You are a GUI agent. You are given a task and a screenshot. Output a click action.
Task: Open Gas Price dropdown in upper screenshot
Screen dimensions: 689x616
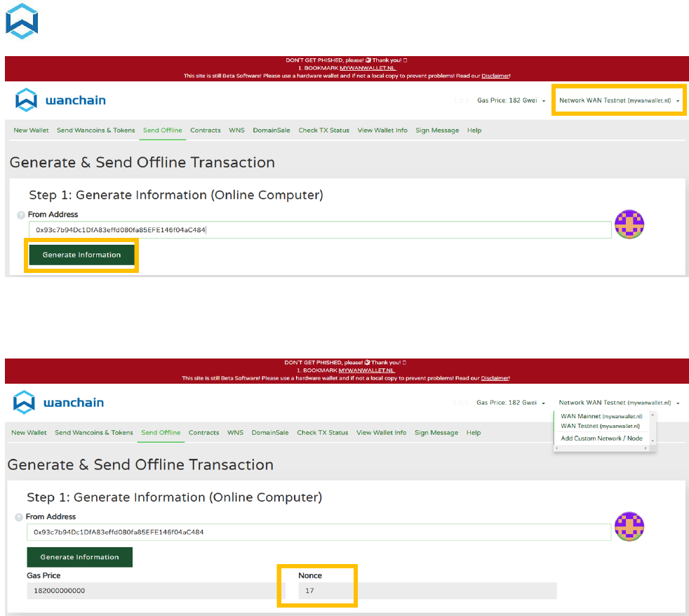coord(511,100)
